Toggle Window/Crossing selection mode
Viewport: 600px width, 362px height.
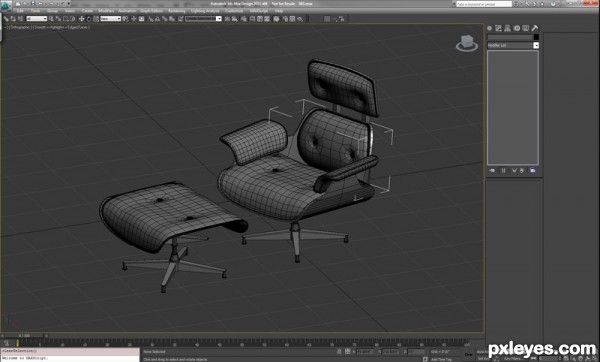[x=73, y=18]
